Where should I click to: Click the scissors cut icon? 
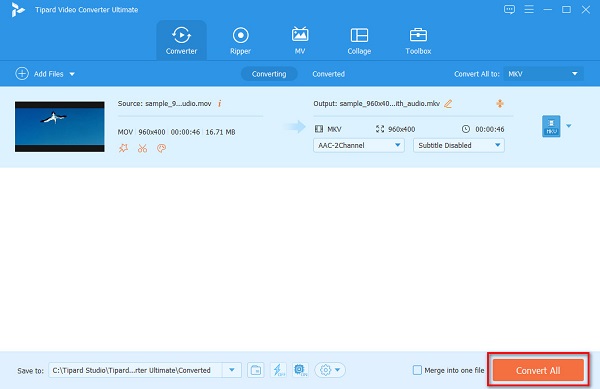coord(142,148)
